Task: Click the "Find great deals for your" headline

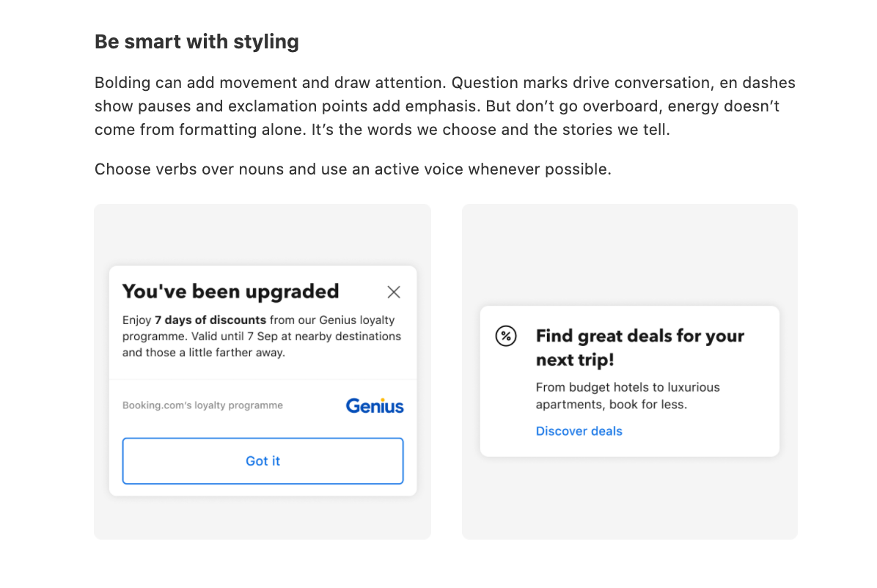Action: (639, 336)
